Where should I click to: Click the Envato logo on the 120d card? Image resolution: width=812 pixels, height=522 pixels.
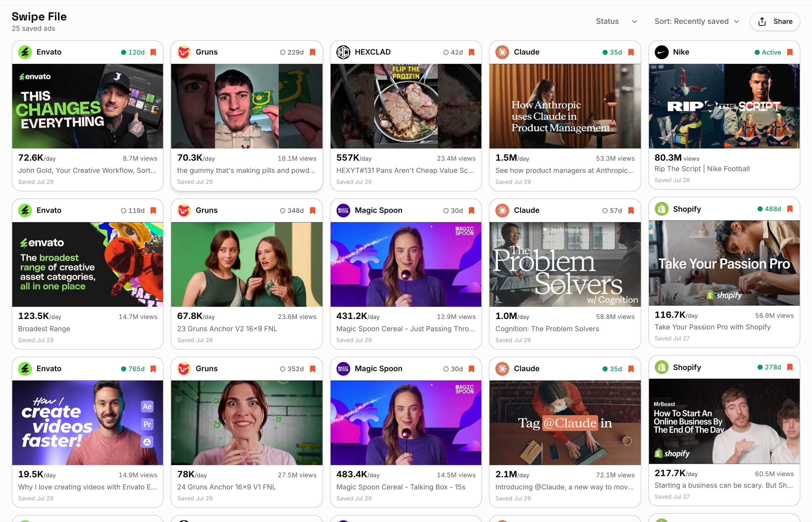[x=25, y=52]
